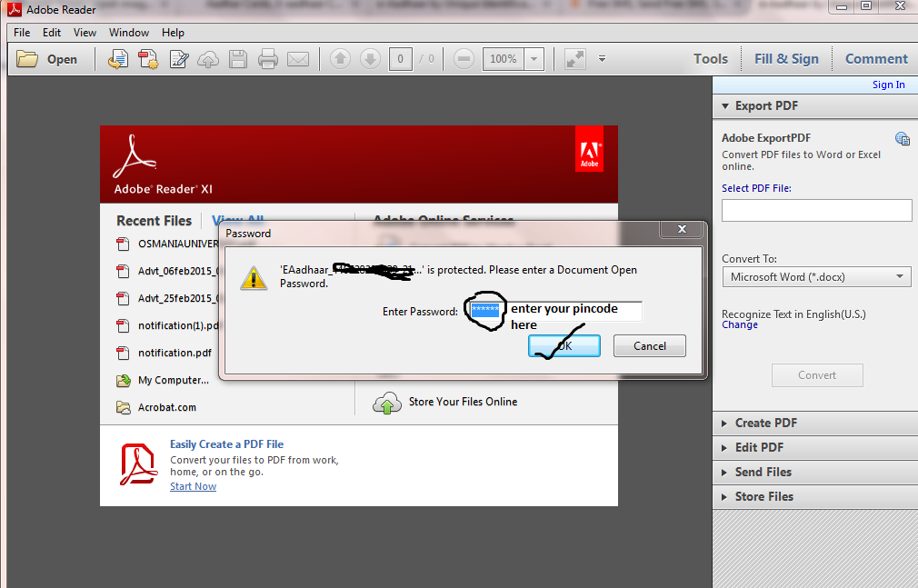Open the Comment pane
Viewport: 918px width, 588px height.
(x=876, y=59)
